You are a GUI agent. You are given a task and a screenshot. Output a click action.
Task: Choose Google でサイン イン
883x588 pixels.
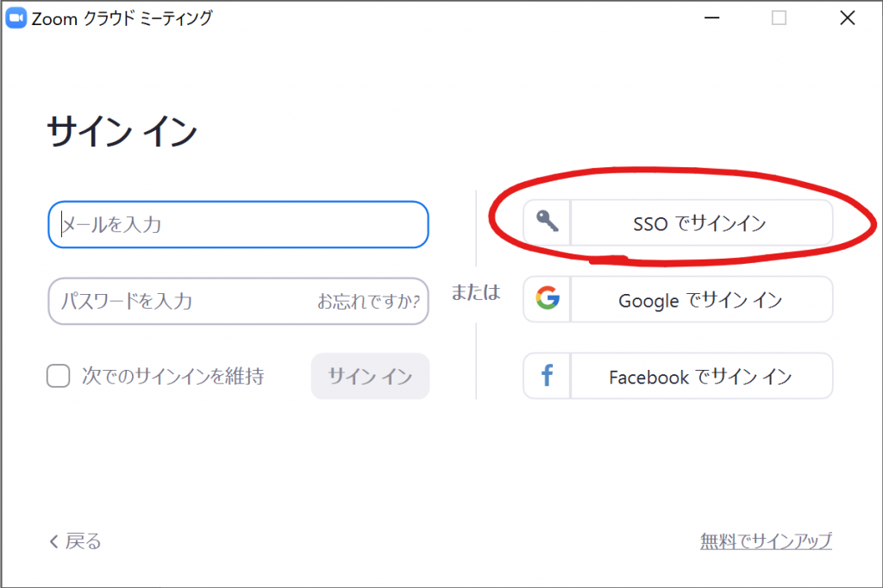tap(678, 299)
